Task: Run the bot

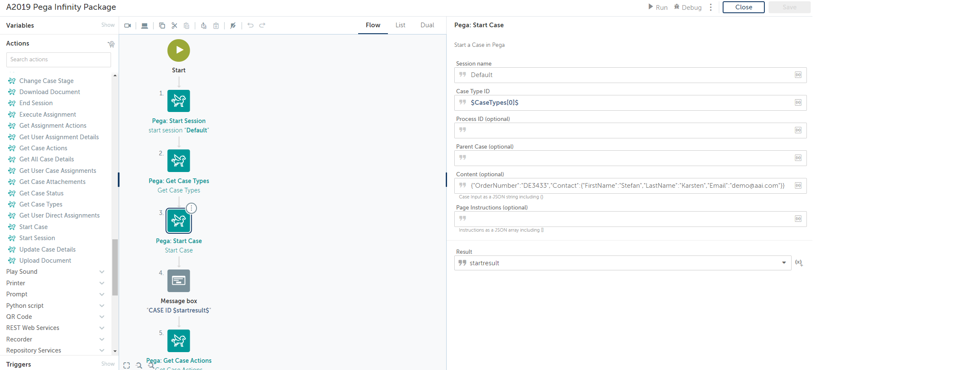Action: coord(658,7)
